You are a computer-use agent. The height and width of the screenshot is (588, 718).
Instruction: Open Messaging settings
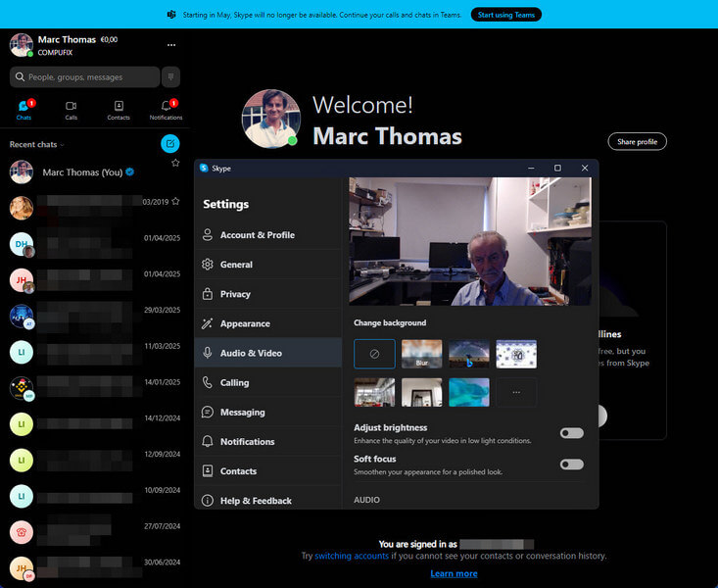point(268,412)
